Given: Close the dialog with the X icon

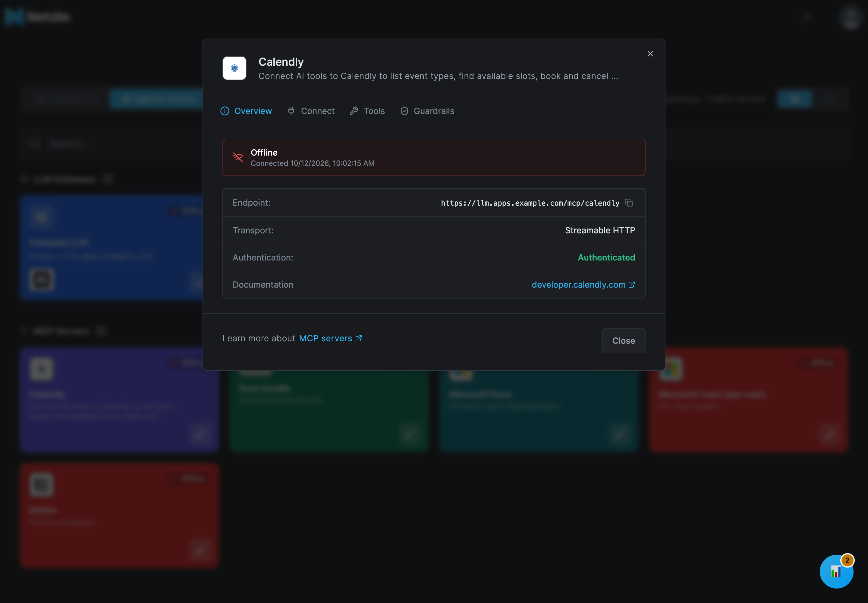Looking at the screenshot, I should [650, 54].
